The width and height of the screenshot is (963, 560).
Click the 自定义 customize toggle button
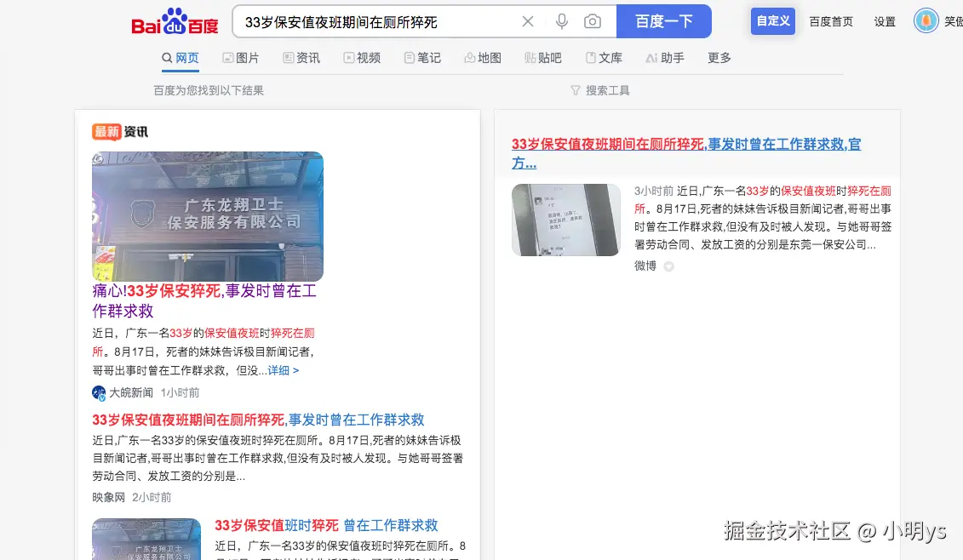772,20
